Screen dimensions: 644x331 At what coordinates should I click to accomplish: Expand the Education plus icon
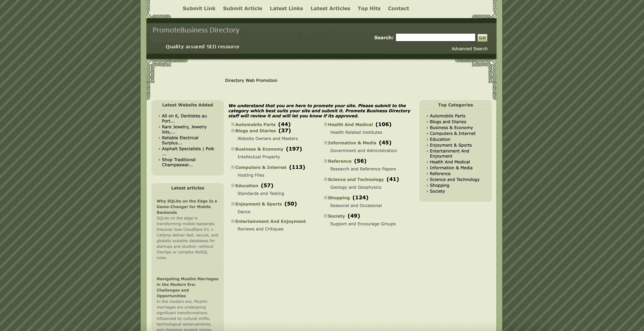(x=233, y=186)
